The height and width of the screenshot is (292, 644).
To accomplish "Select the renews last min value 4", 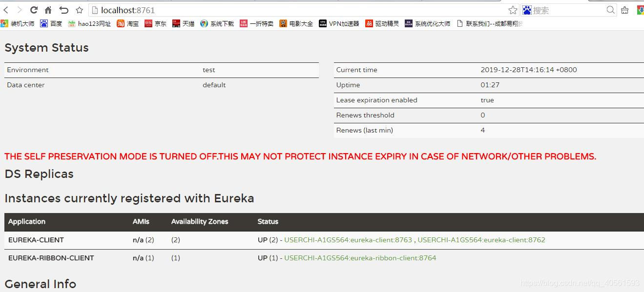I will click(x=483, y=130).
